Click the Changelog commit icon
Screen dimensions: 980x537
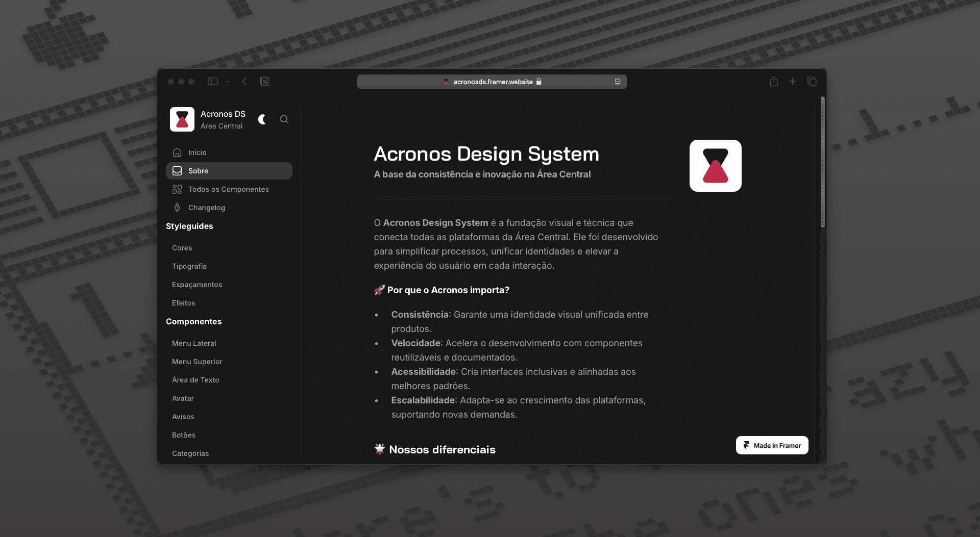(x=177, y=208)
